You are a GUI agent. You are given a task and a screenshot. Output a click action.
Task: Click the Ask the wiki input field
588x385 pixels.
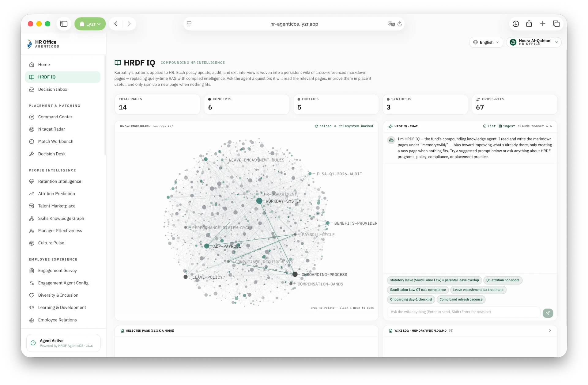pos(464,312)
